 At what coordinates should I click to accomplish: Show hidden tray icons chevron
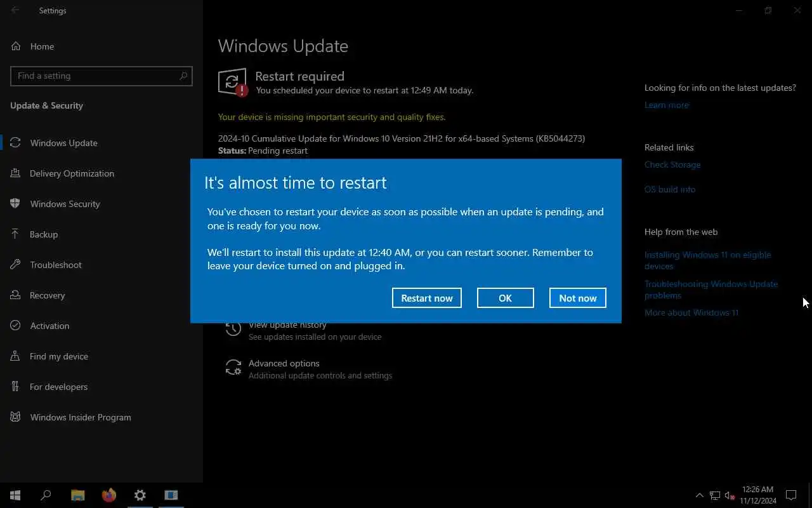[x=699, y=495]
